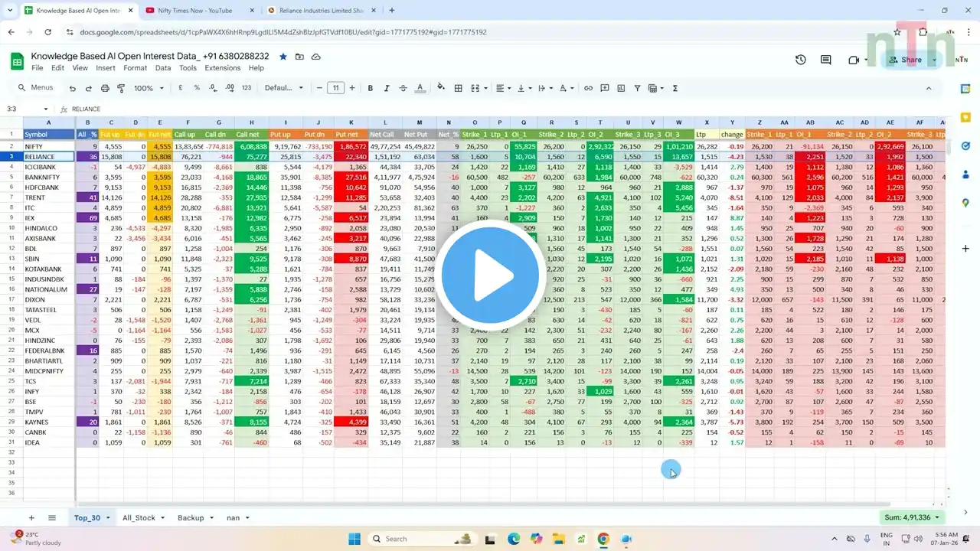The width and height of the screenshot is (980, 551).
Task: Click the Share button
Action: click(905, 60)
